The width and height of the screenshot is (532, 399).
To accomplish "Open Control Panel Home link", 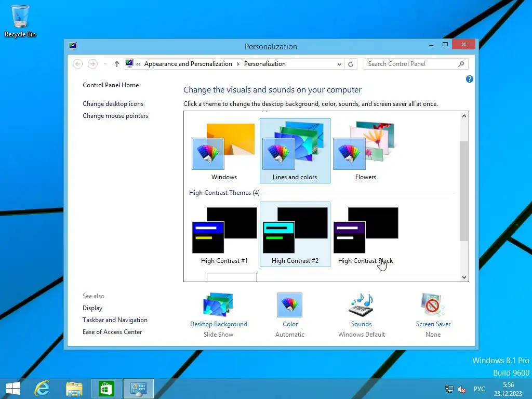I will 111,85.
